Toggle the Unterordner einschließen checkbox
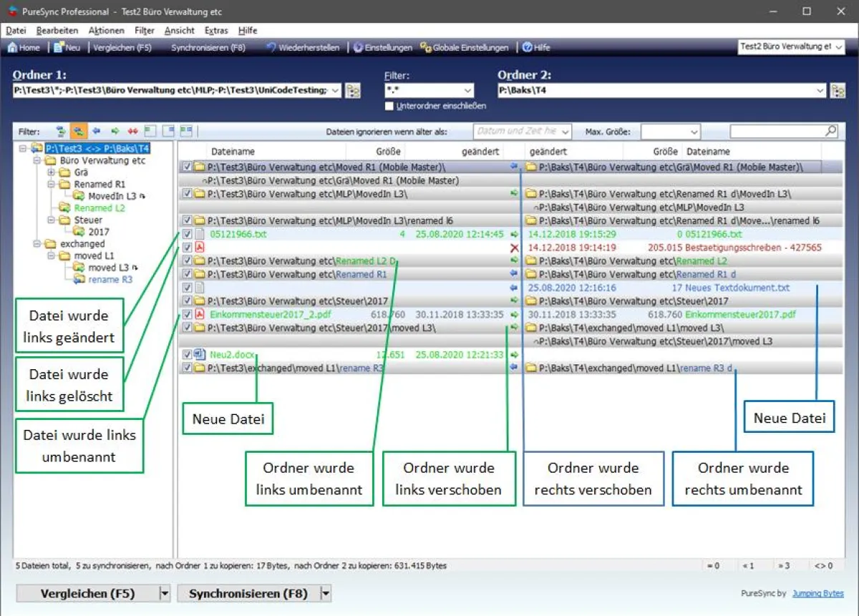This screenshot has height=616, width=859. tap(390, 105)
